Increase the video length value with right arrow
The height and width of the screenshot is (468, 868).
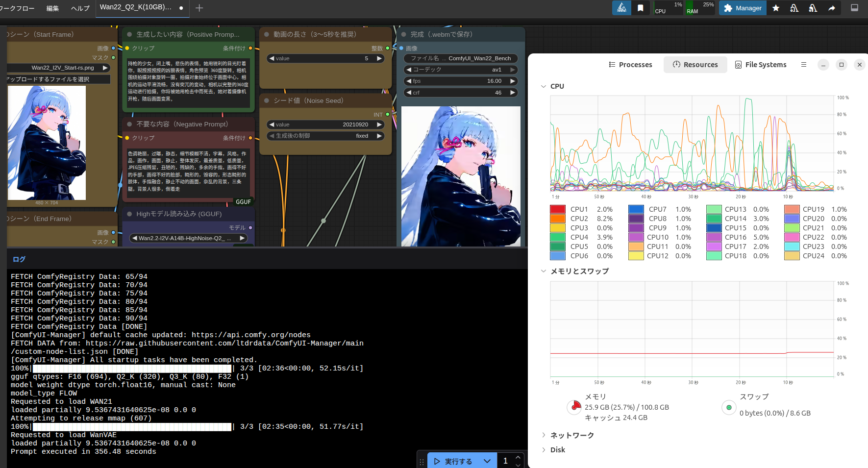[379, 58]
